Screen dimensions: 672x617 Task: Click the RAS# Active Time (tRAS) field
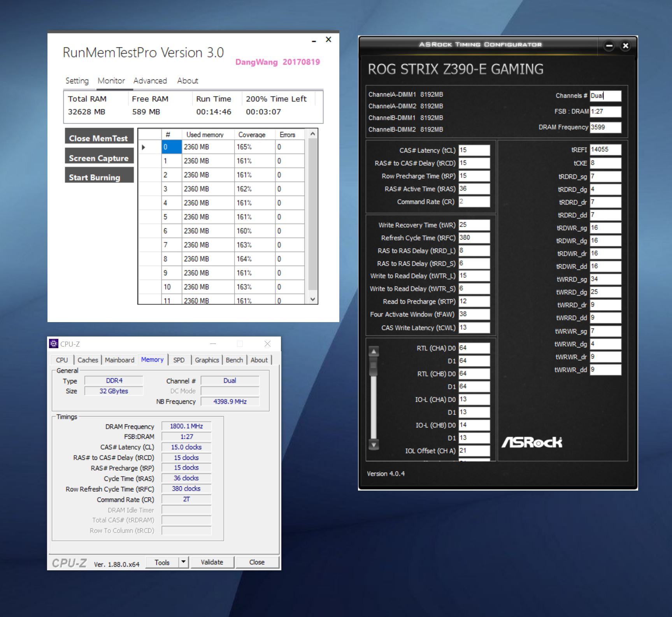tap(474, 189)
